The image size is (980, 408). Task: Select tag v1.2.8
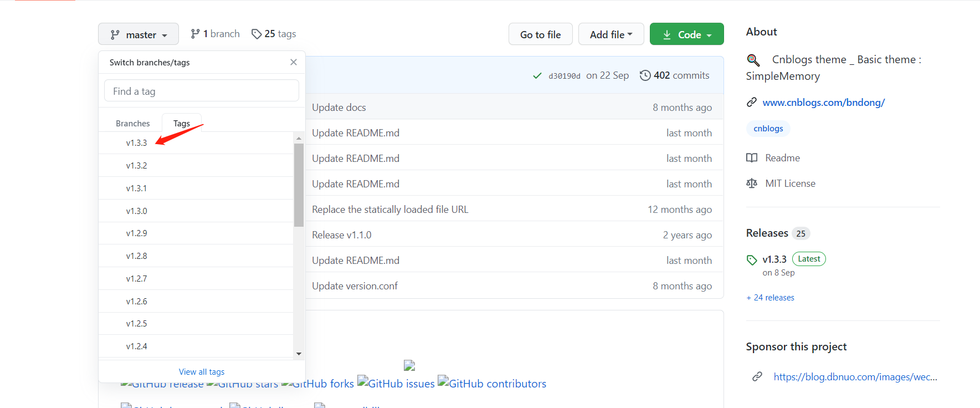point(196,256)
